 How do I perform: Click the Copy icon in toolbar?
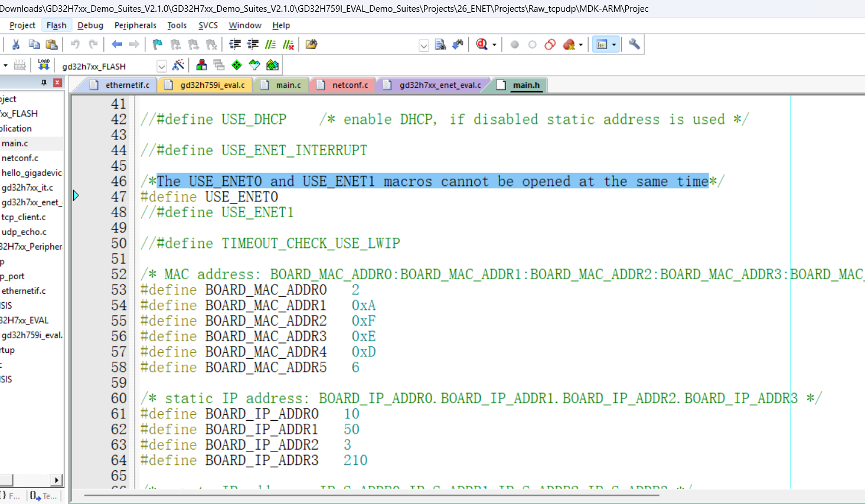click(34, 44)
